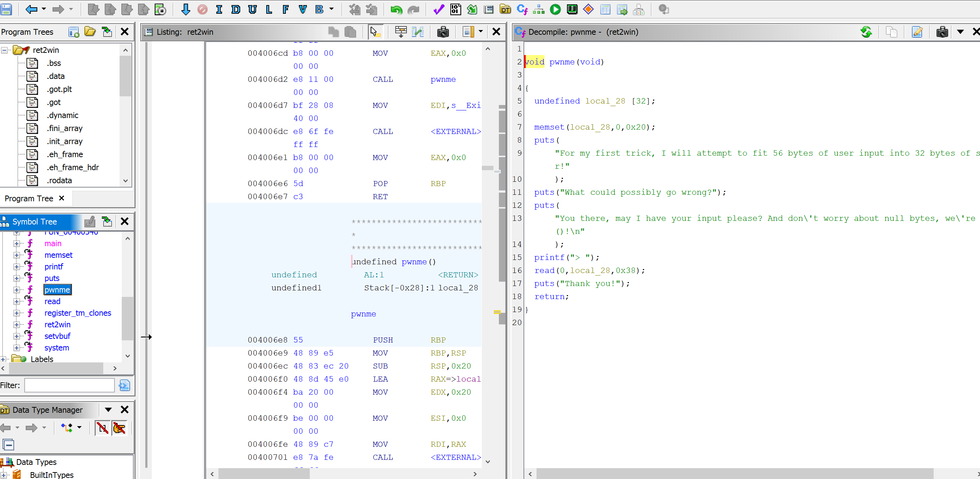The image size is (980, 479).
Task: Open the Bookmarks purple checkmark icon
Action: 439,9
